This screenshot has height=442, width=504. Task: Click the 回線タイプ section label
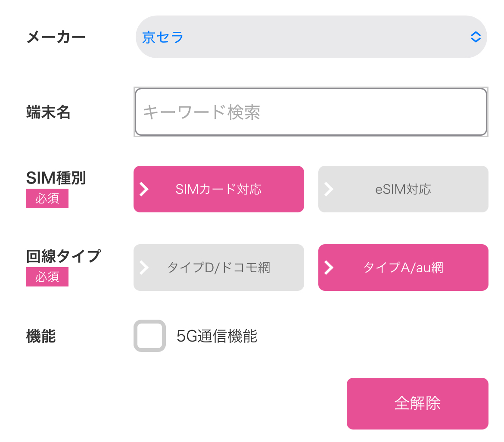pos(63,256)
